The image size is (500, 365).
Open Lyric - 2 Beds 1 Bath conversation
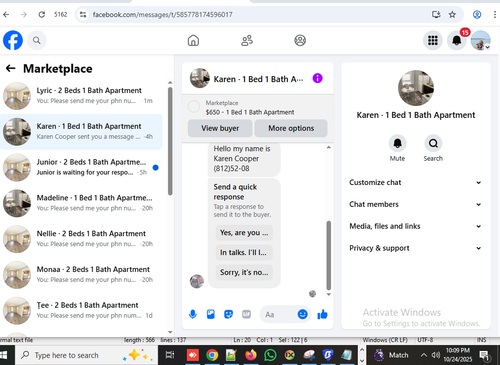coord(81,96)
